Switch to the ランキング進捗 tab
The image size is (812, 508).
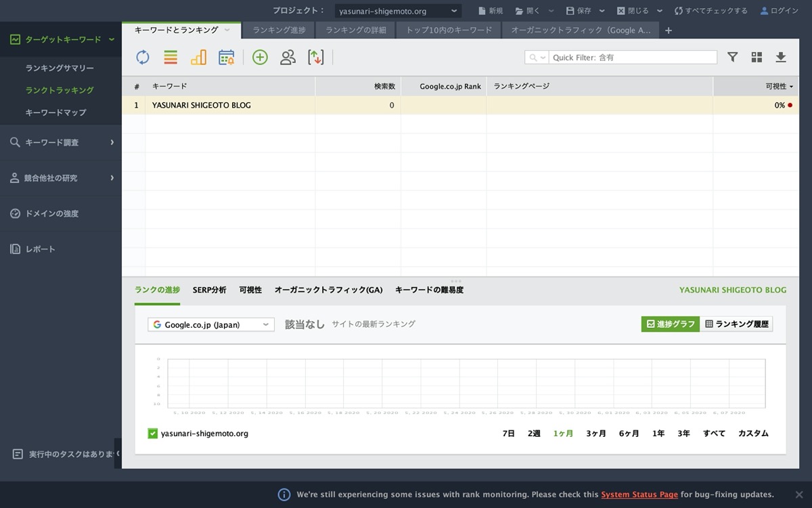click(279, 30)
